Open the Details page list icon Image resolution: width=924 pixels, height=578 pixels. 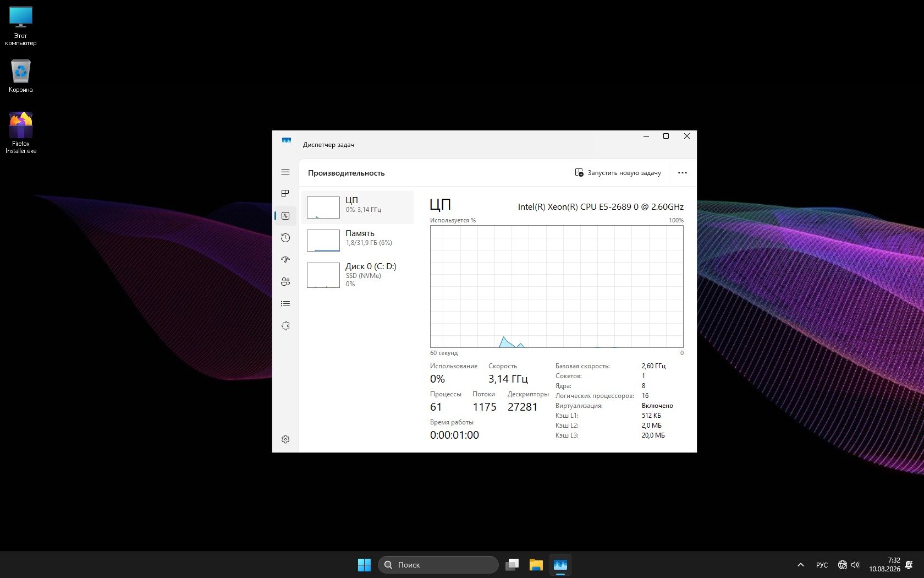[285, 304]
